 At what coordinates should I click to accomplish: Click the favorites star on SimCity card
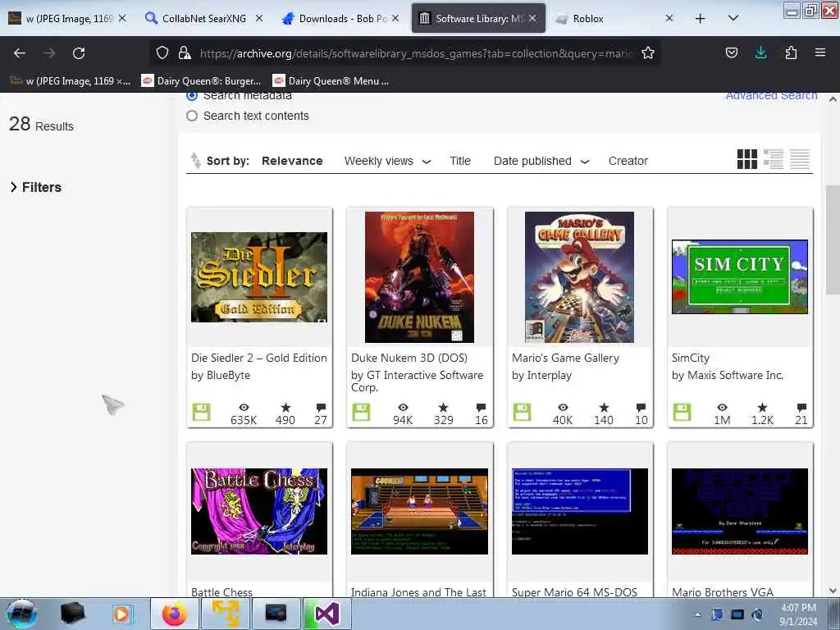[762, 408]
